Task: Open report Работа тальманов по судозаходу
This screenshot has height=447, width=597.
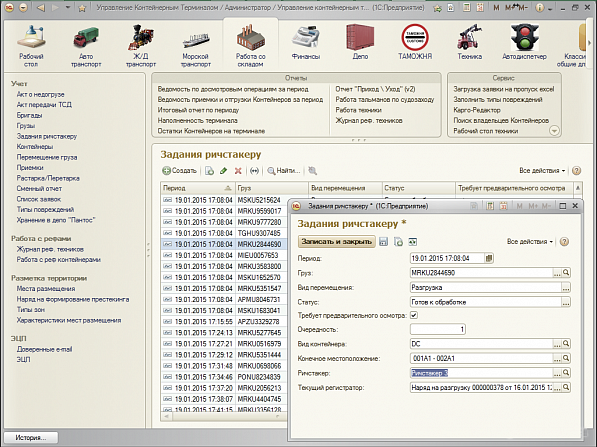Action: [385, 99]
